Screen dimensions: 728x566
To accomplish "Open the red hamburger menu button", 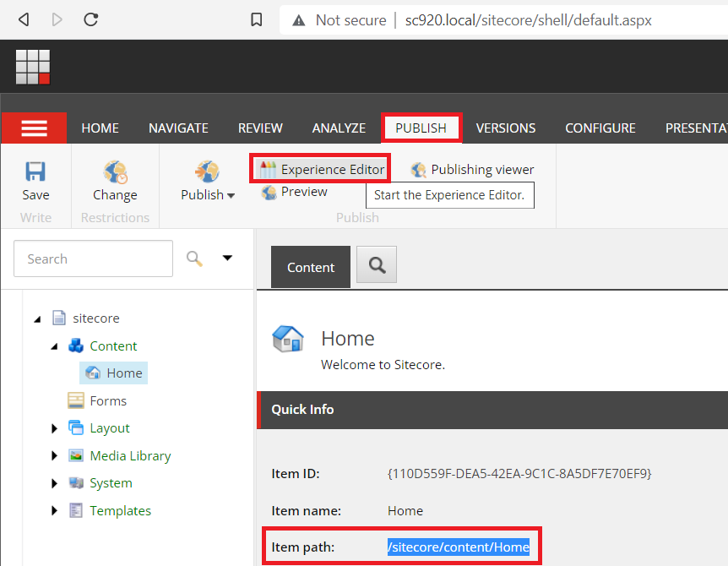I will [x=34, y=128].
